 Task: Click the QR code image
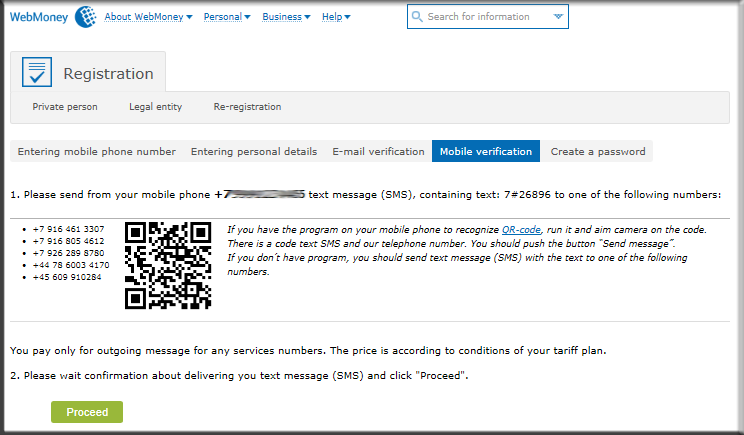pyautogui.click(x=168, y=265)
